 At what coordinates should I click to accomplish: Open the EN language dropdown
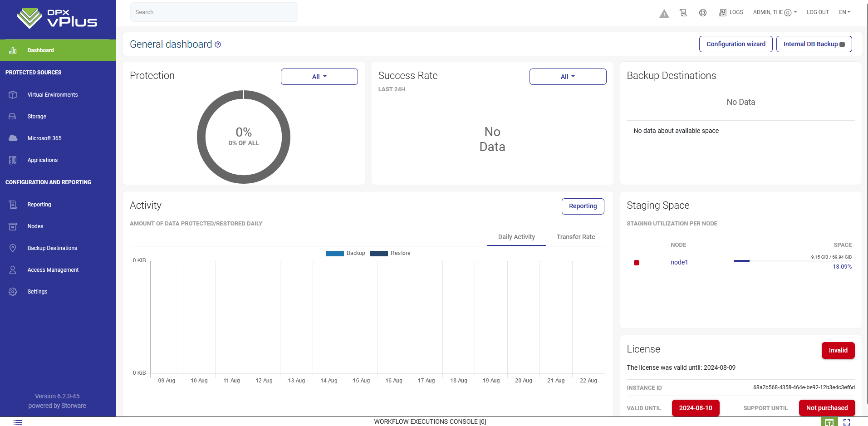[x=844, y=12]
